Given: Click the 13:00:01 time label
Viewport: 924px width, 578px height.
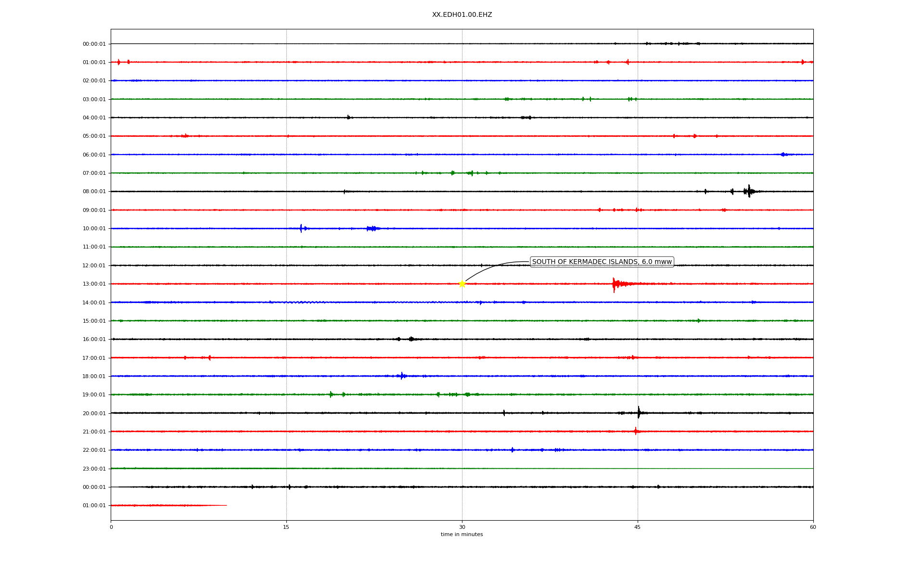Looking at the screenshot, I should (x=94, y=284).
